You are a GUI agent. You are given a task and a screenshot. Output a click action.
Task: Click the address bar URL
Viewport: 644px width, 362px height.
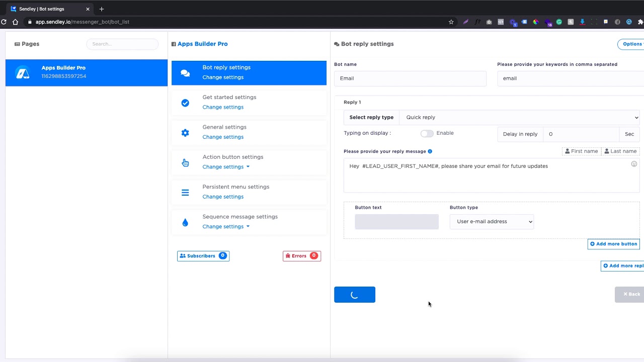pos(83,22)
